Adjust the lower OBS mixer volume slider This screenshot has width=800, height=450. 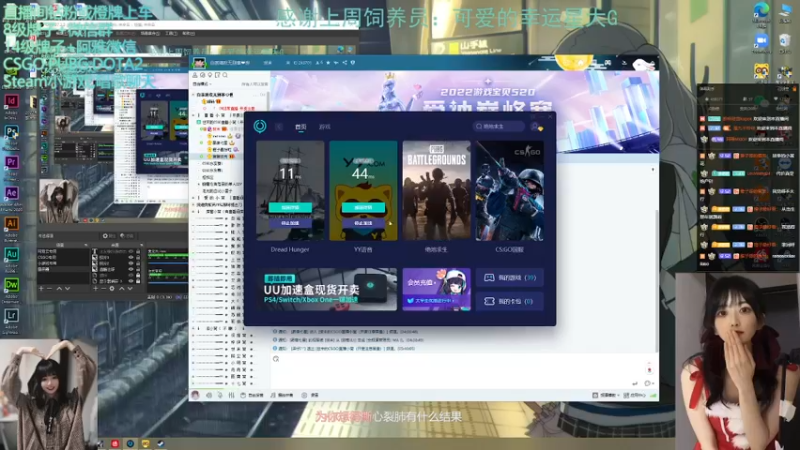168,283
